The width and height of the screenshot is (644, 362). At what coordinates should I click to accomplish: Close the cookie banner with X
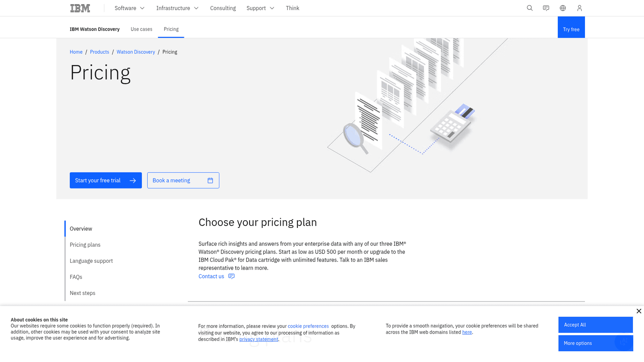(639, 311)
